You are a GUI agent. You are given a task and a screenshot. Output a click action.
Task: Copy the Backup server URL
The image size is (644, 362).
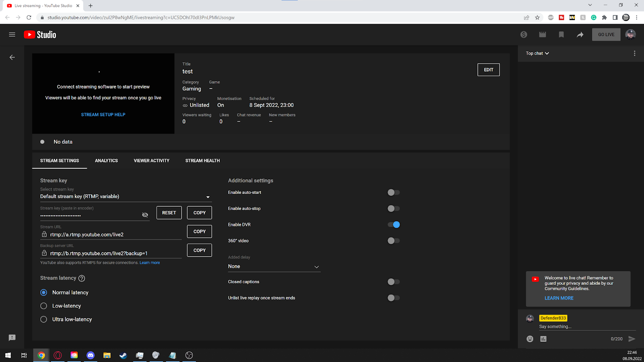(200, 250)
